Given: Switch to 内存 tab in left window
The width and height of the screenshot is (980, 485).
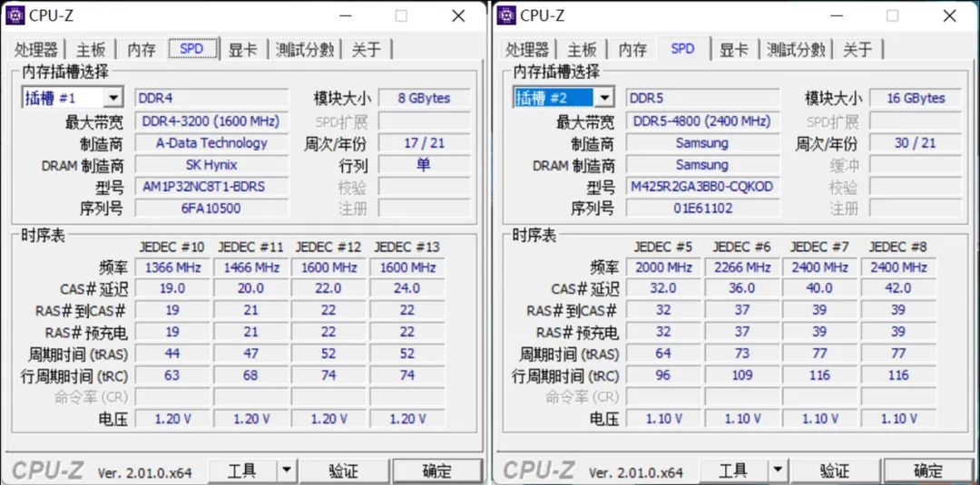Looking at the screenshot, I should 142,50.
